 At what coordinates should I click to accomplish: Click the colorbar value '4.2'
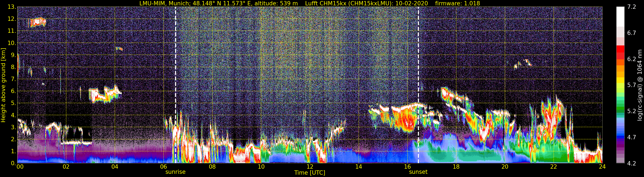click(x=632, y=163)
